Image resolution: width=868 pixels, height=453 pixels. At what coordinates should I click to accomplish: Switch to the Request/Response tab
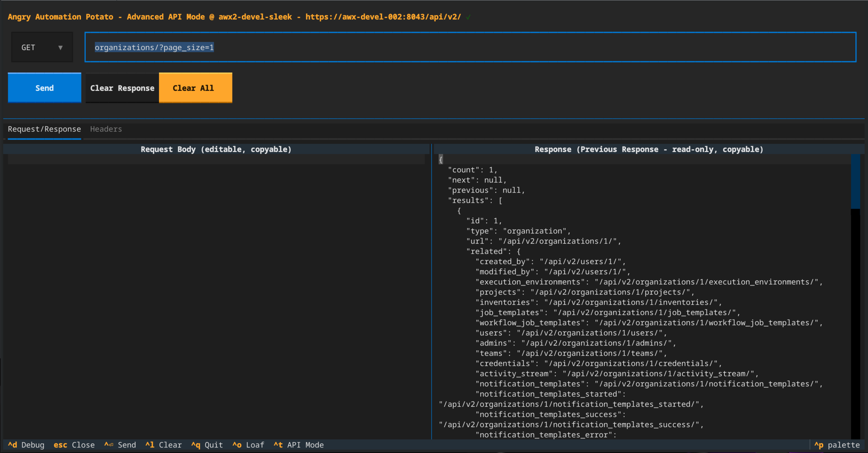tap(45, 129)
